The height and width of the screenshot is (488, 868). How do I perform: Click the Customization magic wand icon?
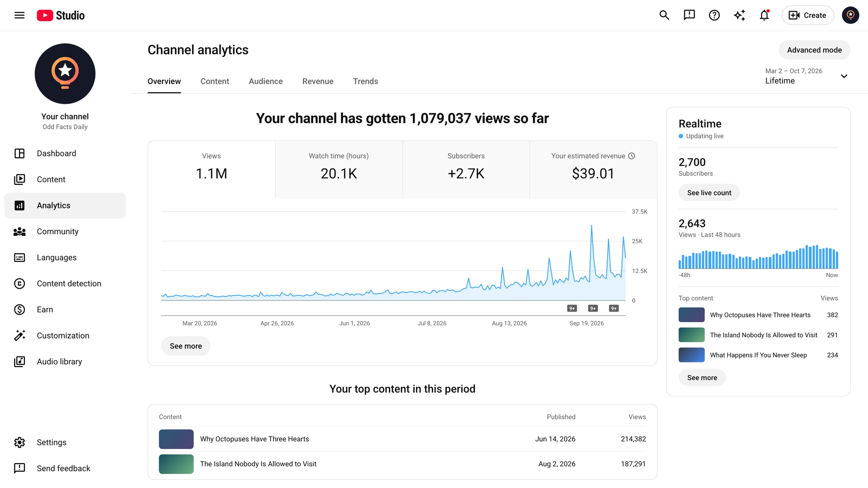click(x=19, y=336)
